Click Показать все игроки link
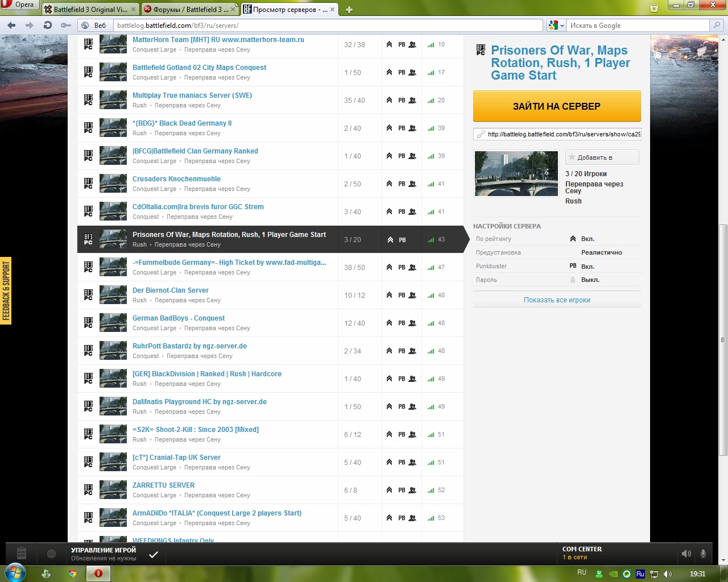728x582 pixels. point(557,300)
